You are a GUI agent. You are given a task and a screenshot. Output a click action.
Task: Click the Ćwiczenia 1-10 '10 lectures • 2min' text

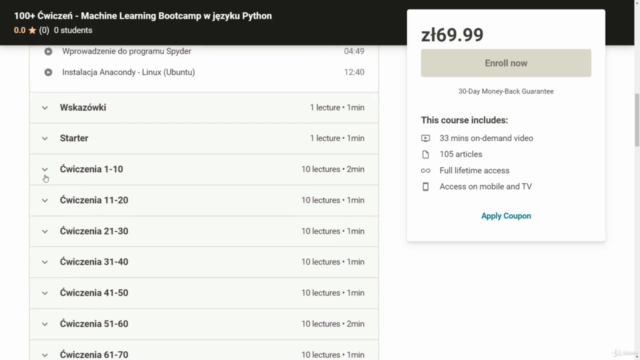[333, 169]
